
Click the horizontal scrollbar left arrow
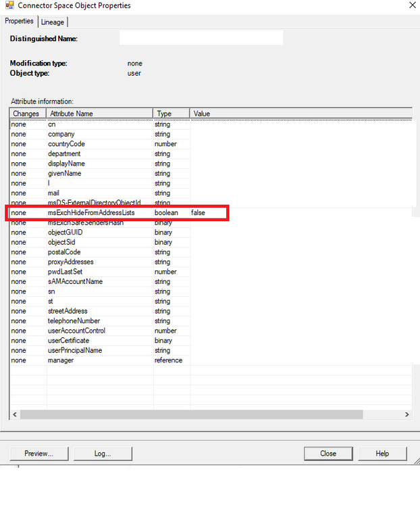click(15, 414)
